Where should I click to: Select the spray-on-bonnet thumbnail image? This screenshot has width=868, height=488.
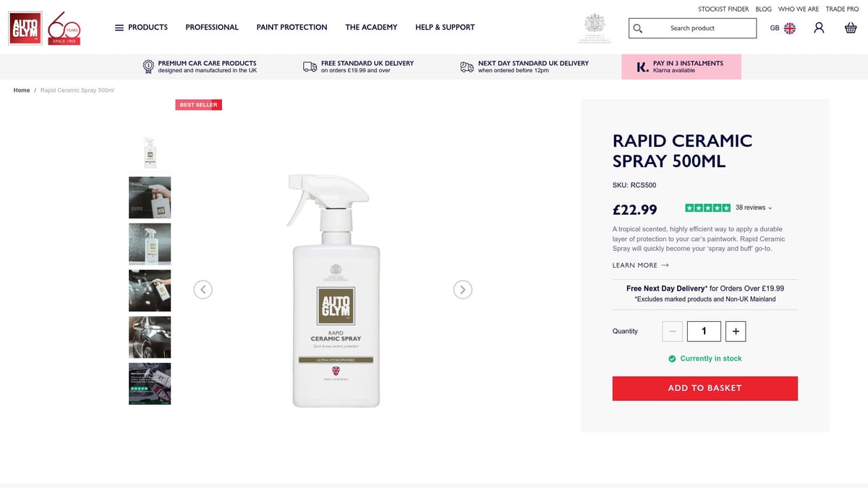click(150, 290)
